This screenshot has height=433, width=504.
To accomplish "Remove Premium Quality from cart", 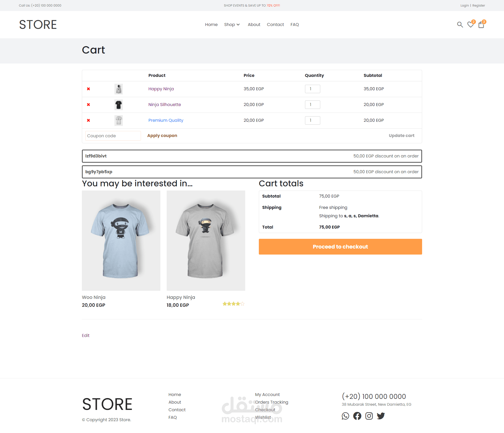I will (88, 120).
